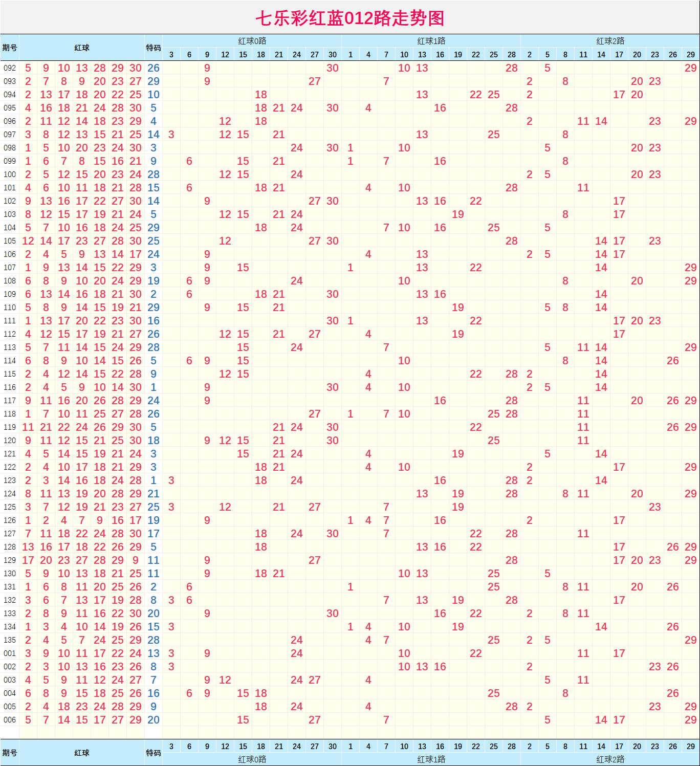700x766 pixels.
Task: Select period number 105
Action: 10,241
